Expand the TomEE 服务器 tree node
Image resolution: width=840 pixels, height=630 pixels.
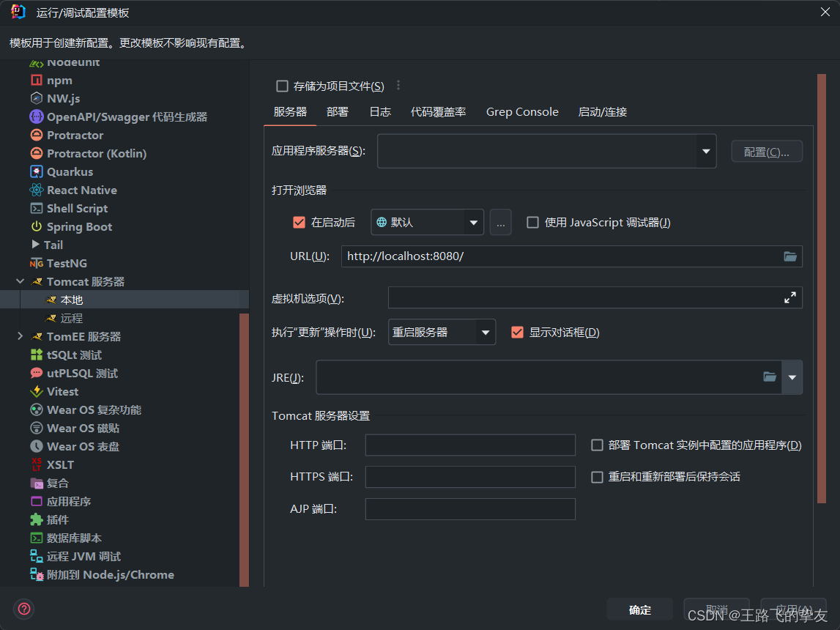pos(21,336)
